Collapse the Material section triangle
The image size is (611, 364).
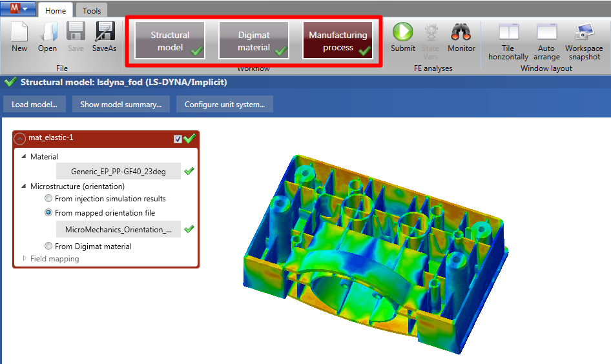point(24,156)
